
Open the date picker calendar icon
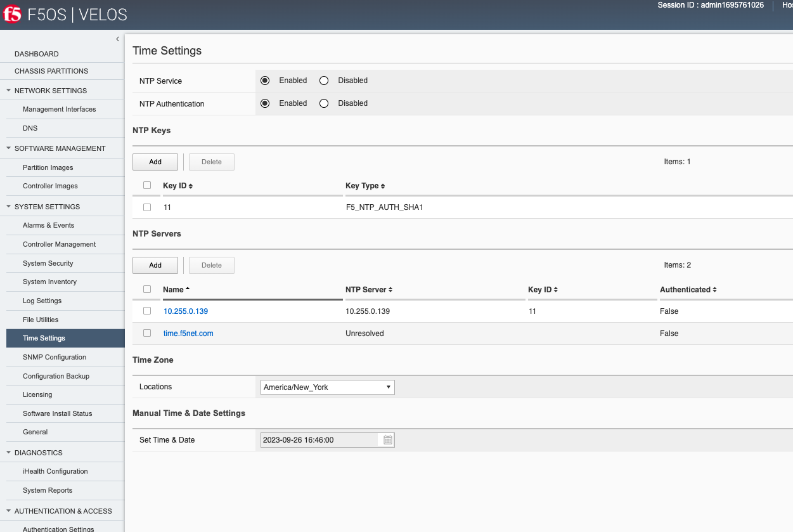(388, 440)
